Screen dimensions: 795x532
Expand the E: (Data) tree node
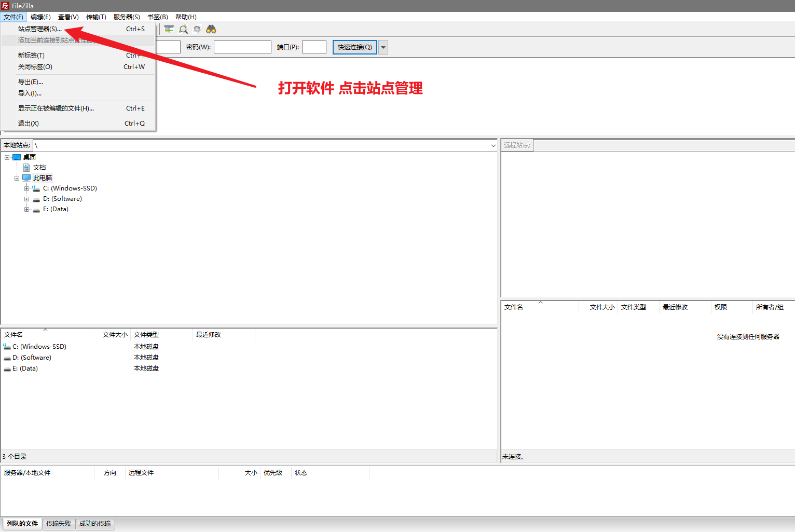click(x=26, y=209)
